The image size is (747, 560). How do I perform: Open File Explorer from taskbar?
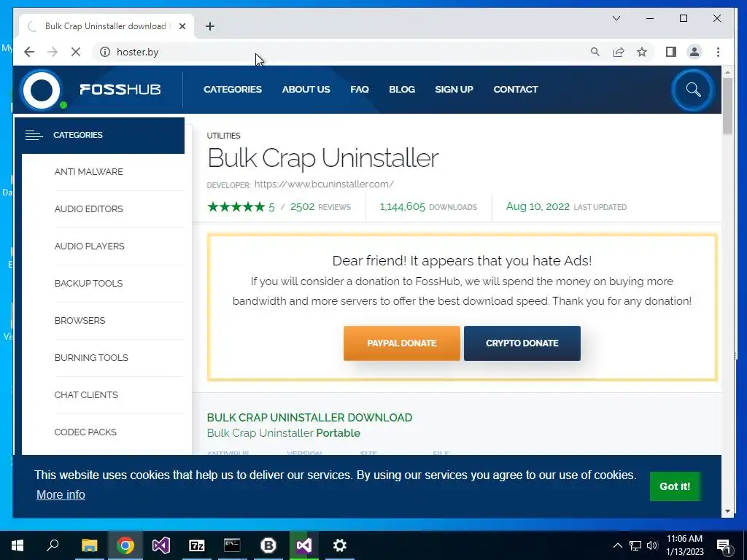(89, 545)
